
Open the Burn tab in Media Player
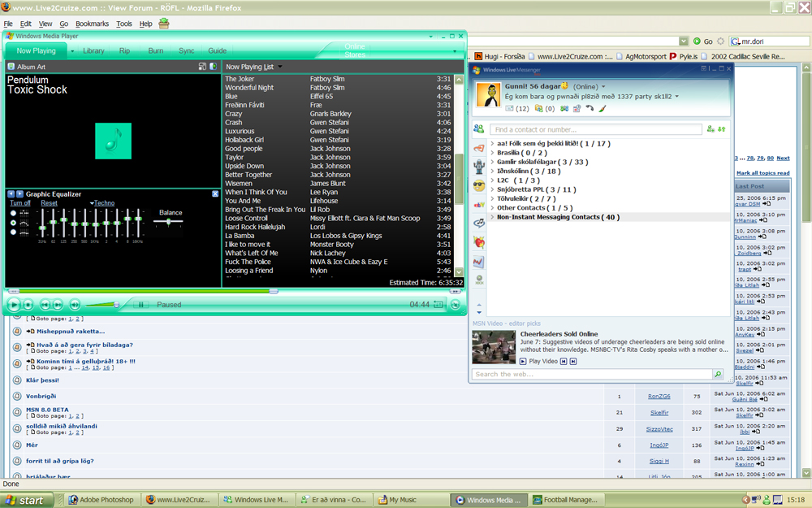point(156,50)
